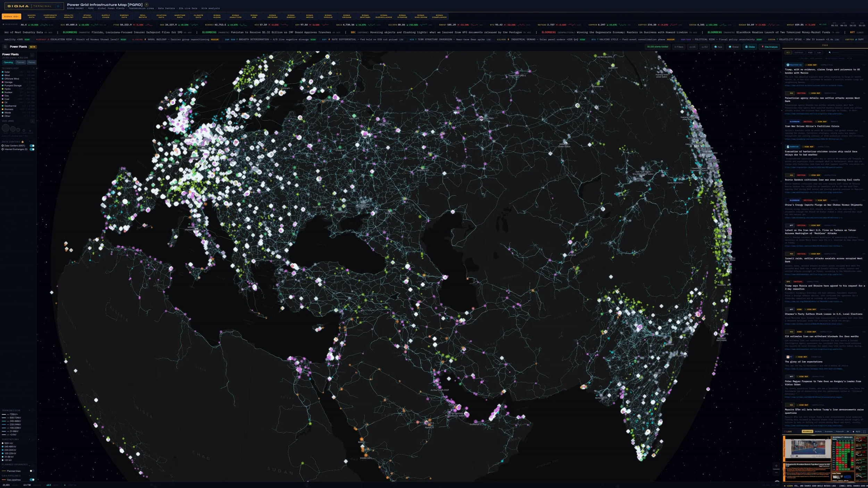
Task: Click the SIGMA GO orange button
Action: tap(11, 16)
